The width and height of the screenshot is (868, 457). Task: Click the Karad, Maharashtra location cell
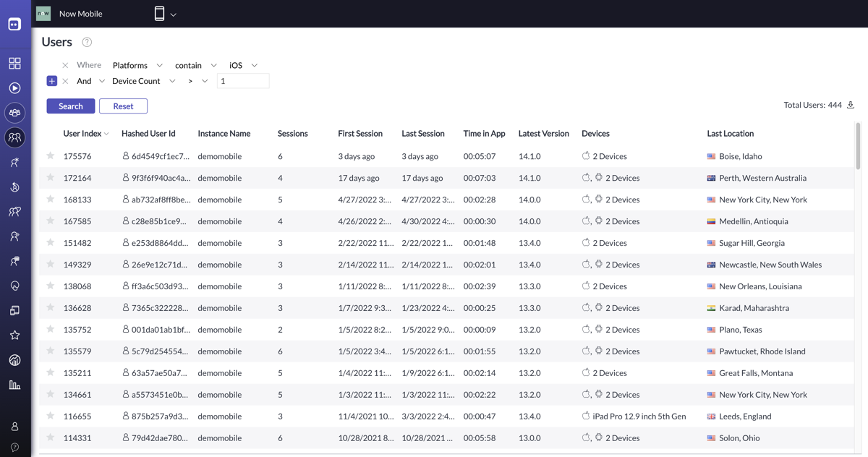tap(754, 308)
